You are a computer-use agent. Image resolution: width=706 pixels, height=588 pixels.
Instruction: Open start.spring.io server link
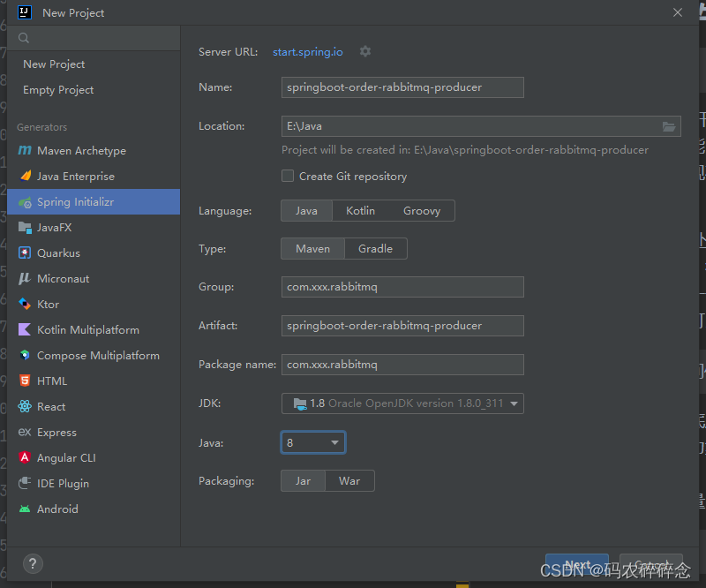click(x=308, y=52)
